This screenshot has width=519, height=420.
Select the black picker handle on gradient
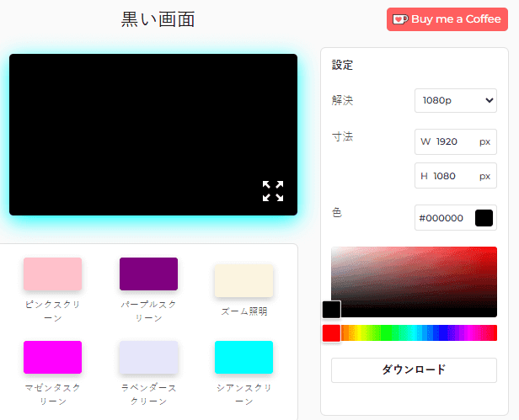[331, 309]
